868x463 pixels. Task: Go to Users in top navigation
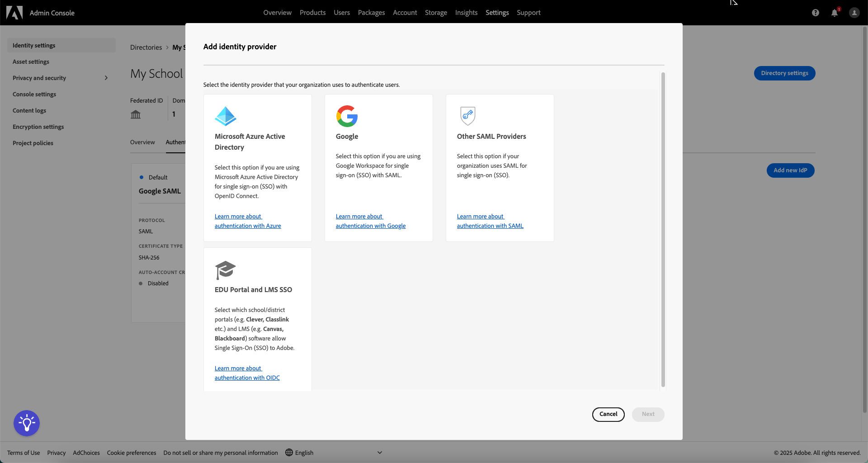342,13
